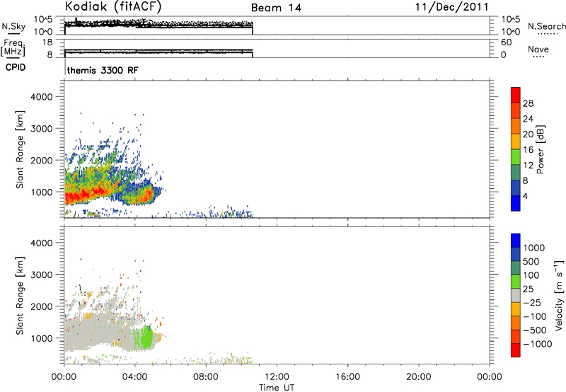Click the N.Search legend label
Viewport: 566px width, 392px height.
547,26
